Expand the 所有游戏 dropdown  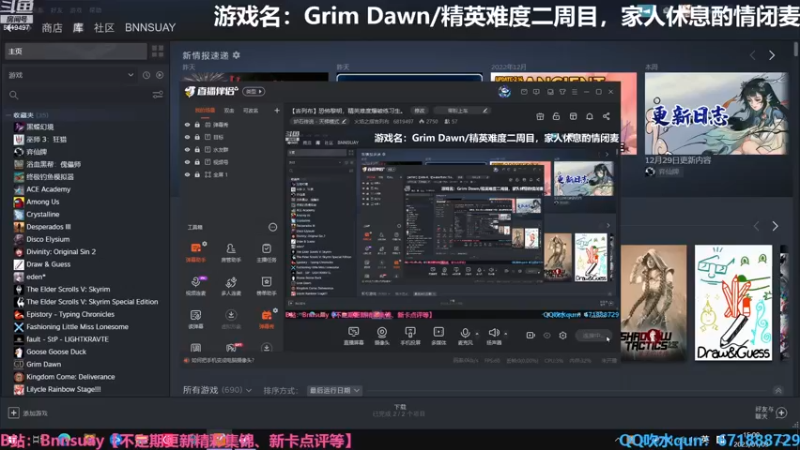(217, 390)
